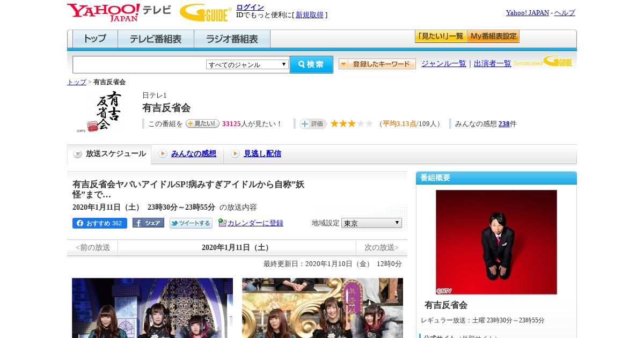This screenshot has width=644, height=338.
Task: Open the 出演者一覧 link
Action: point(493,63)
